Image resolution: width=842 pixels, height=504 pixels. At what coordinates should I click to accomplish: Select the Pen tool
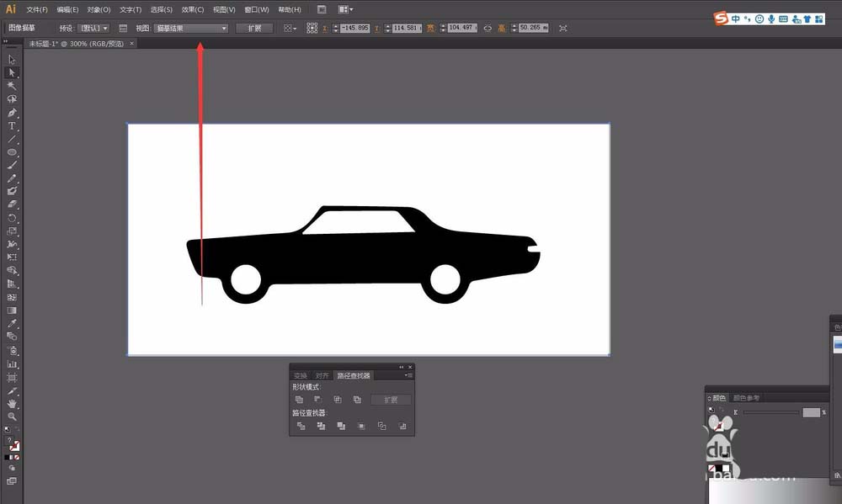[12, 113]
